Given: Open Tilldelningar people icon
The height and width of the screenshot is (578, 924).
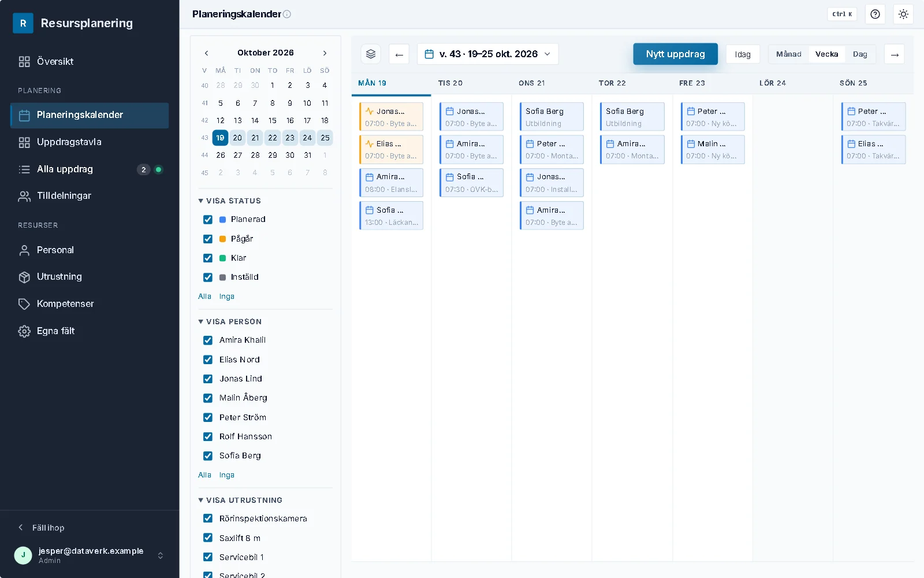Looking at the screenshot, I should coord(24,196).
